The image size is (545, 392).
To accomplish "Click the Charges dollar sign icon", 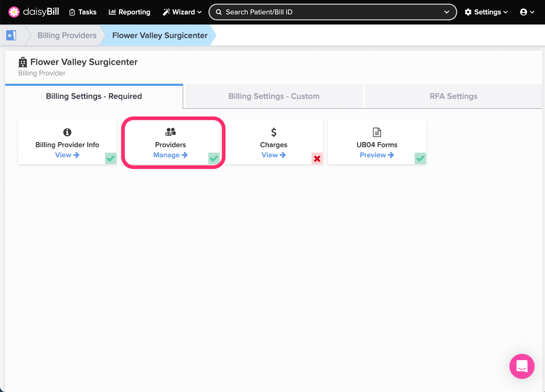I will click(274, 132).
